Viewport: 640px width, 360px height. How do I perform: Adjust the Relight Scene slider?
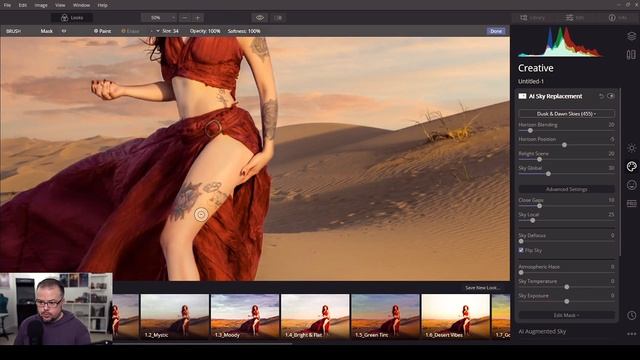point(566,159)
